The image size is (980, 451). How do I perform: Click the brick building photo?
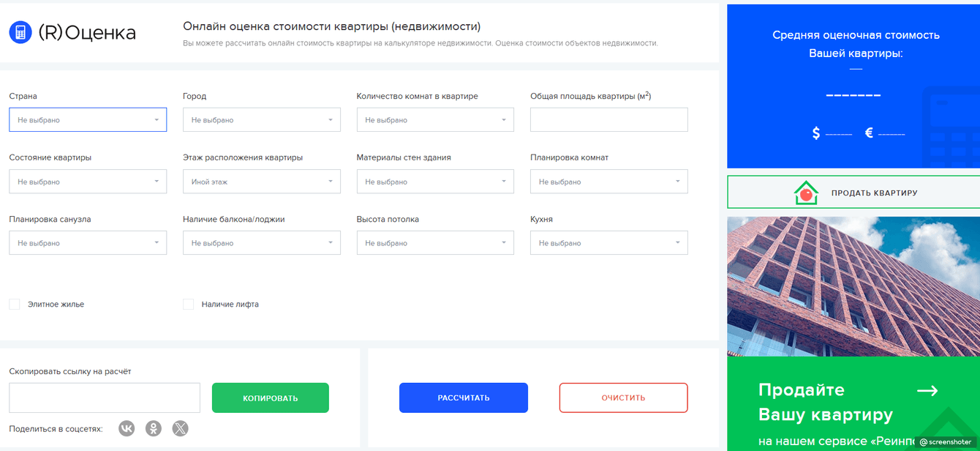point(853,286)
